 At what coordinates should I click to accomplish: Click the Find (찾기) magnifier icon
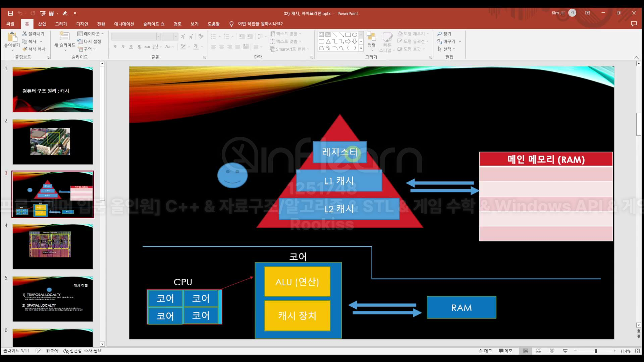point(440,34)
